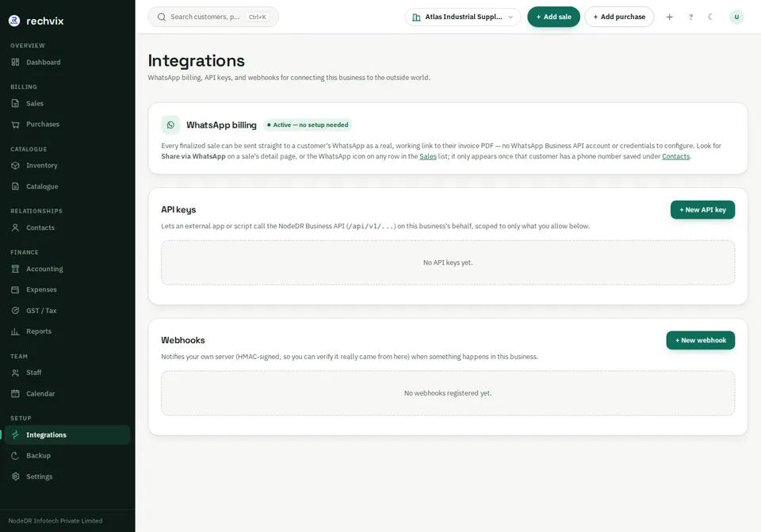Screen dimensions: 761x532
Task: Open GST / Tax via its icon
Action: pyautogui.click(x=16, y=311)
